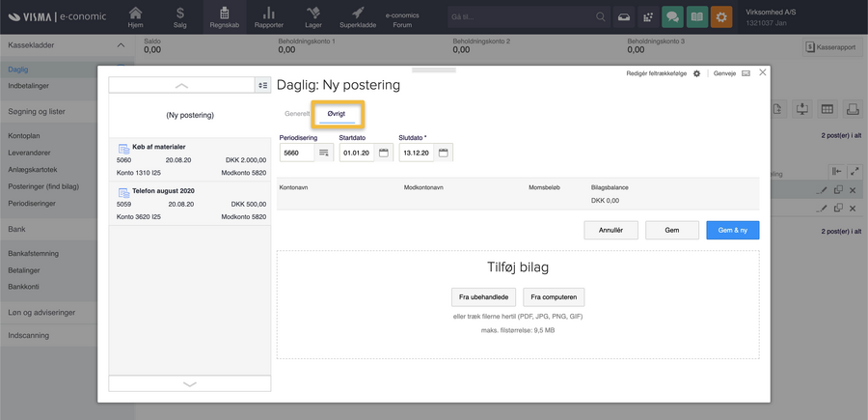Open Periodiseringer in sidebar

(x=32, y=204)
